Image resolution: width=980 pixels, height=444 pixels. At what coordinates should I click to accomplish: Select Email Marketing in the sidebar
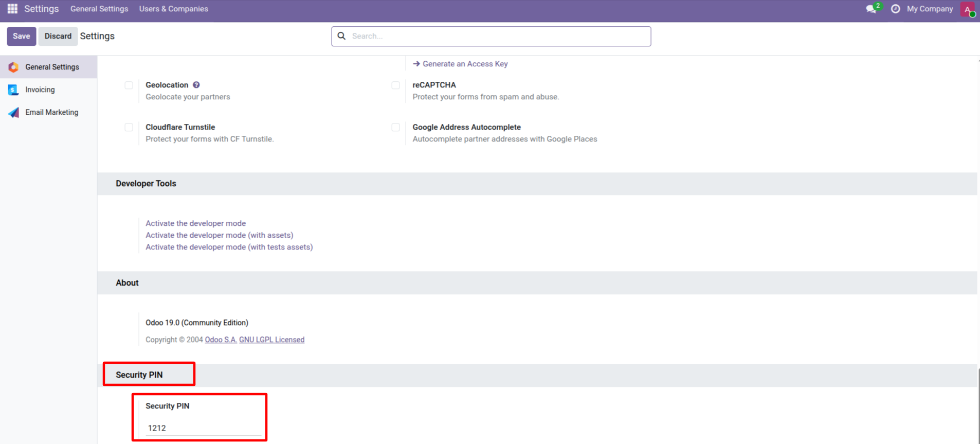(x=48, y=112)
